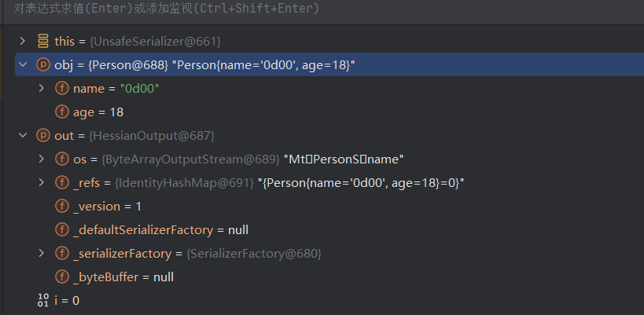Click the parameter icon beside out
644x315 pixels.
(x=42, y=136)
